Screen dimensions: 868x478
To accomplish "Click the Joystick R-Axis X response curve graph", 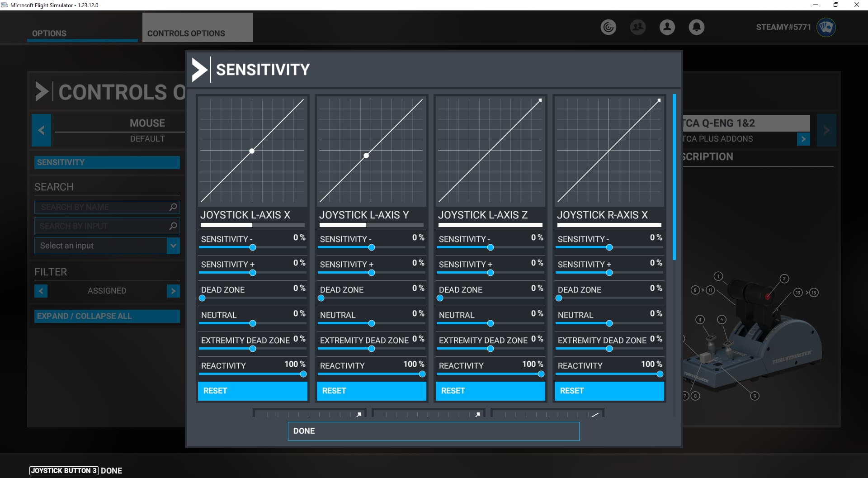I will tap(609, 151).
